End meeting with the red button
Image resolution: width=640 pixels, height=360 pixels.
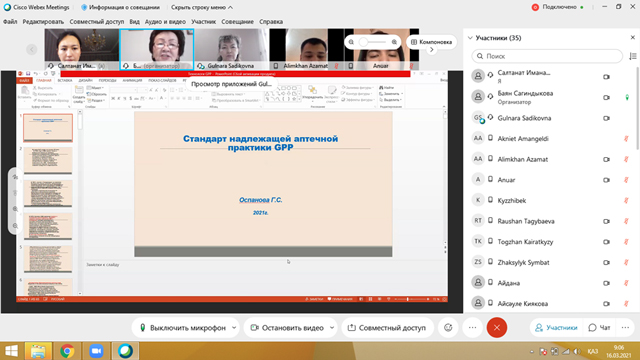tap(497, 328)
